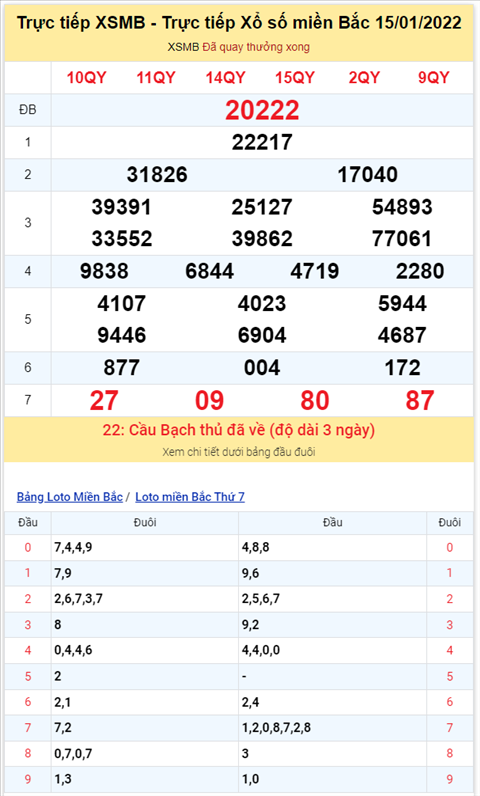Select first prize number 22217
Viewport: 480px width, 796px height.
pyautogui.click(x=262, y=142)
